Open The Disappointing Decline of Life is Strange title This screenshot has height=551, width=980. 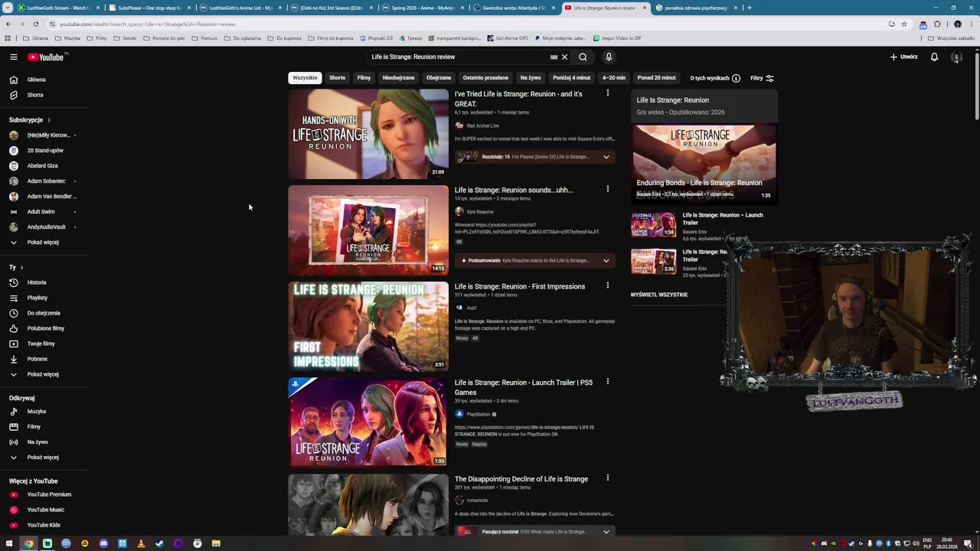(x=521, y=479)
